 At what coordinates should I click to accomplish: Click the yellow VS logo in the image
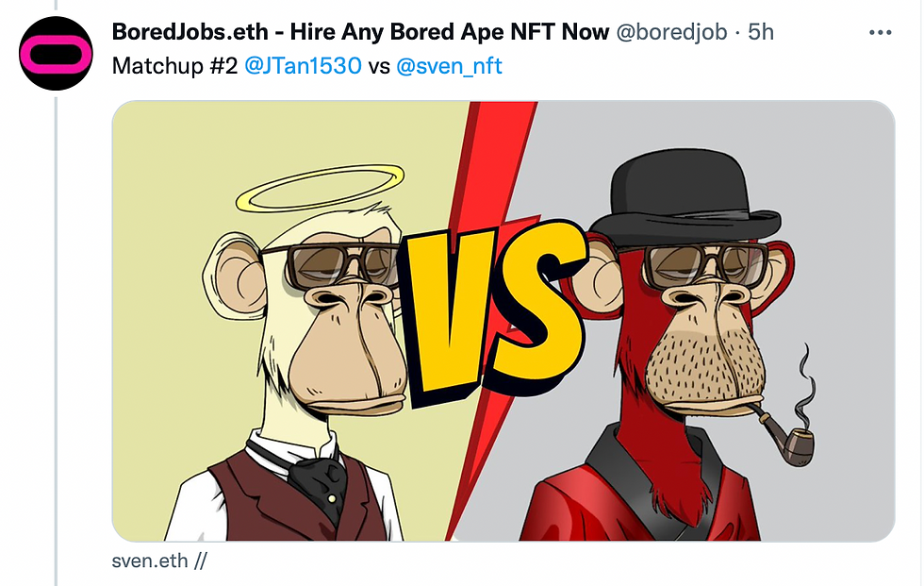[x=494, y=312]
